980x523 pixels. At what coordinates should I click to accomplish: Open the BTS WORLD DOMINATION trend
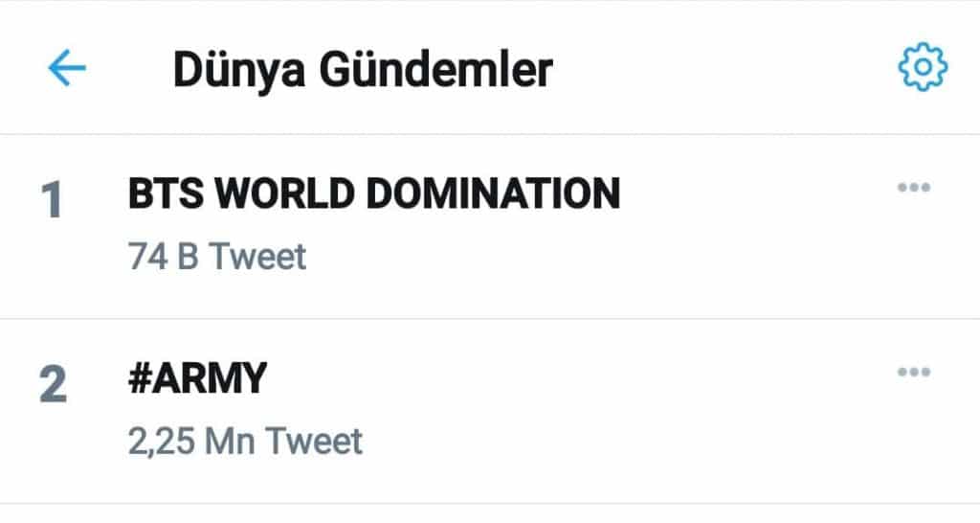[373, 194]
